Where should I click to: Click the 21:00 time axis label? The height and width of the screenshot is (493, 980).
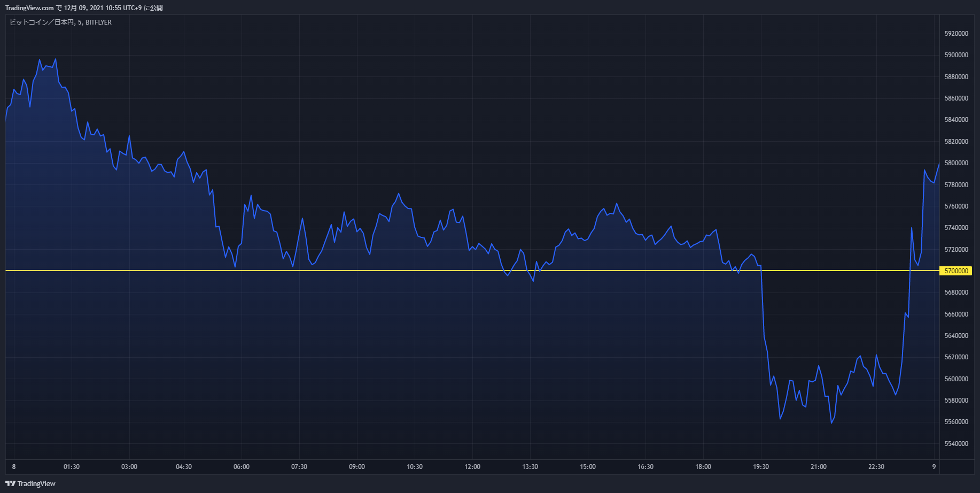(x=819, y=467)
